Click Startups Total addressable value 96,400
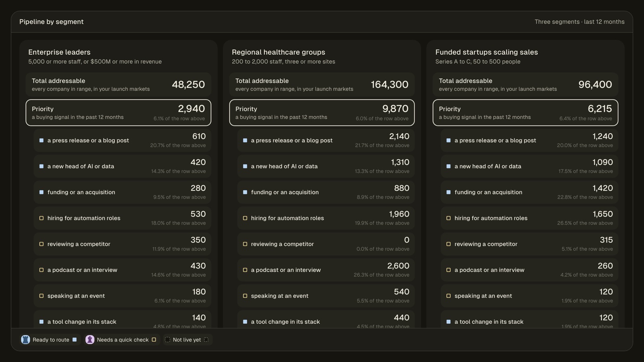Image resolution: width=644 pixels, height=362 pixels. (x=595, y=84)
